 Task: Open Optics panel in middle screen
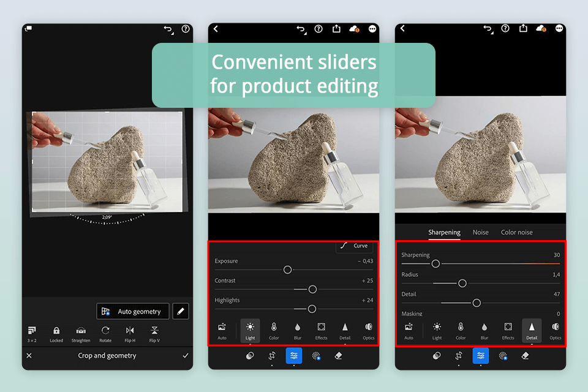[x=369, y=331]
